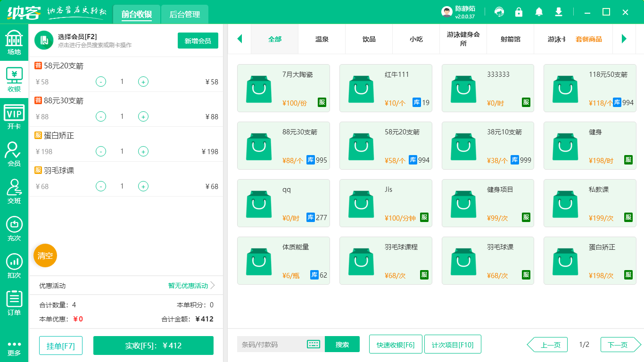Viewport: 644px width, 362px height.
Task: Select the 红牛111 product card
Action: tap(386, 88)
